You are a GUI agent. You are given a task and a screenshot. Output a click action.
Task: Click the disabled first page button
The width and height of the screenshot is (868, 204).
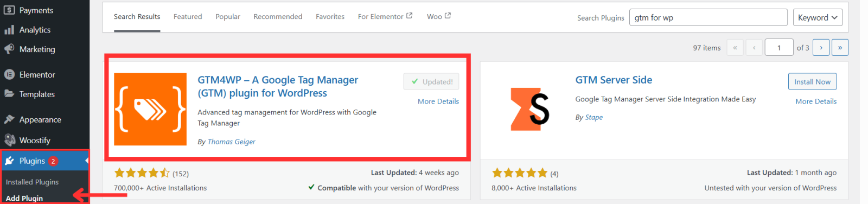735,48
